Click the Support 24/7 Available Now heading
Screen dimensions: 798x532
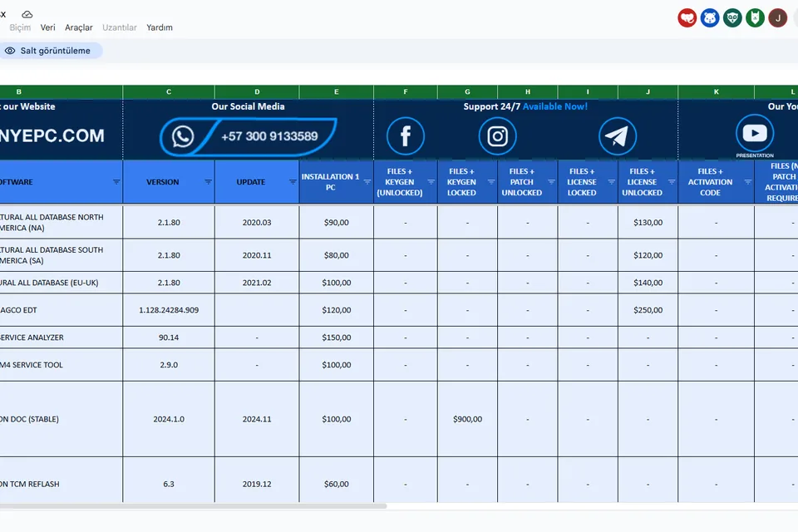tap(525, 106)
